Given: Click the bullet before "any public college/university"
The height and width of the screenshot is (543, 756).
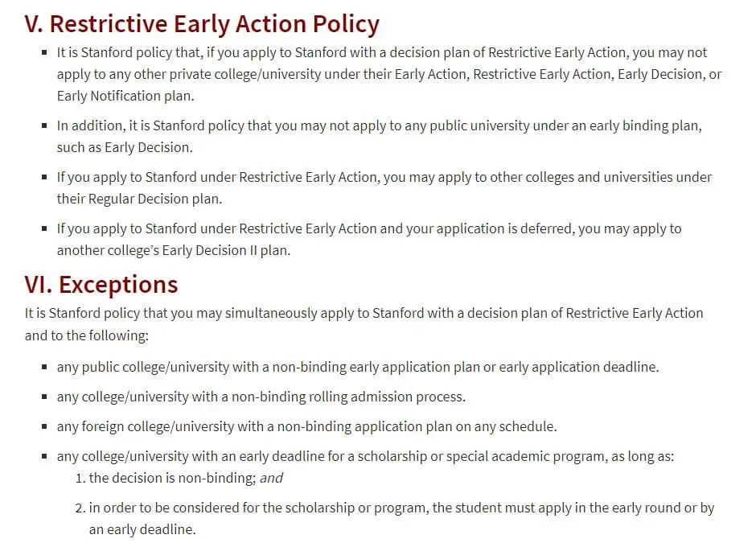Looking at the screenshot, I should click(x=44, y=367).
